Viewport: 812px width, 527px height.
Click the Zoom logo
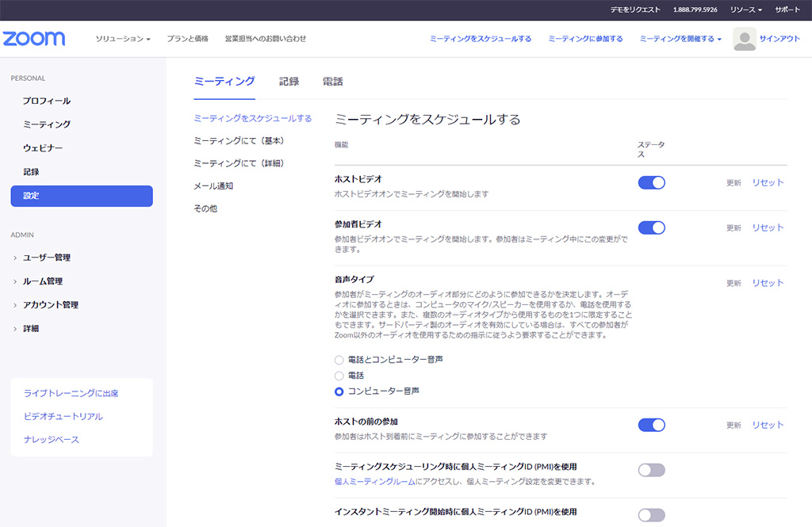(34, 39)
